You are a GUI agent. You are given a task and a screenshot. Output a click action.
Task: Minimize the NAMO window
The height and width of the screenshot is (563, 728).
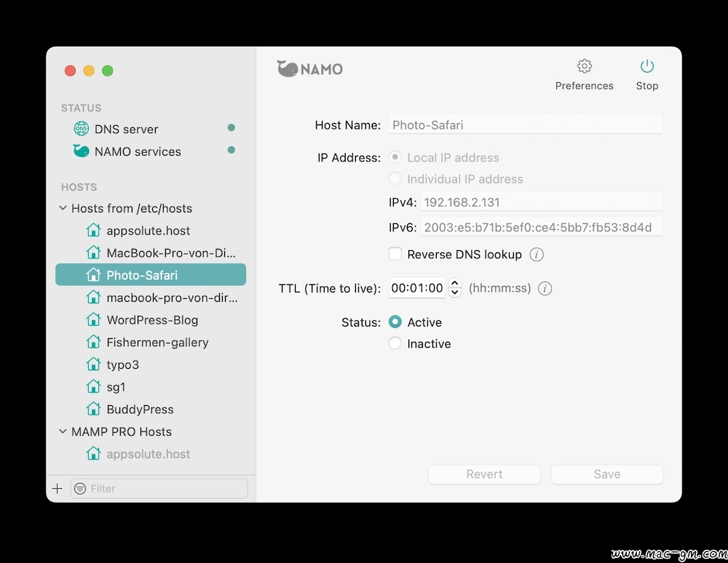(x=89, y=71)
